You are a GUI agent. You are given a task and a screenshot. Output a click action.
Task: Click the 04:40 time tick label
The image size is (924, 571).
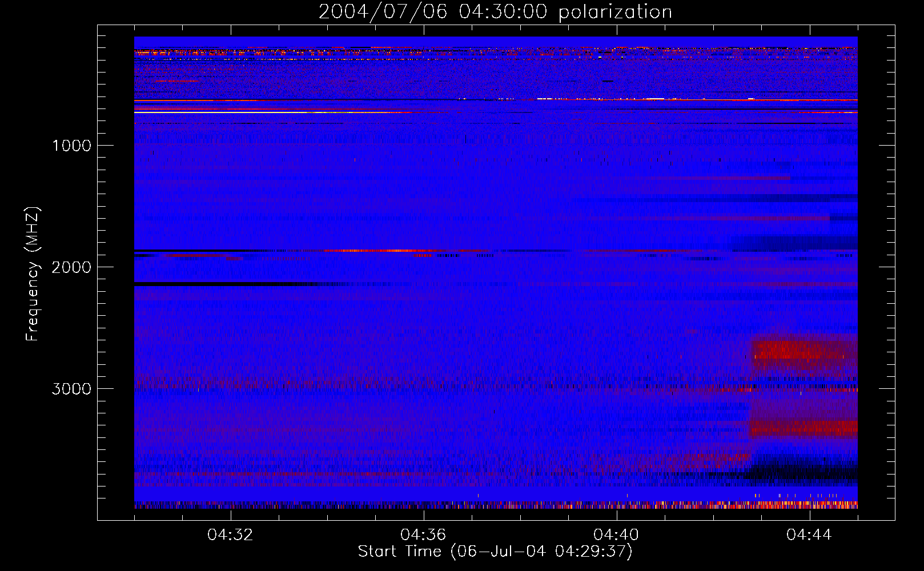point(616,535)
